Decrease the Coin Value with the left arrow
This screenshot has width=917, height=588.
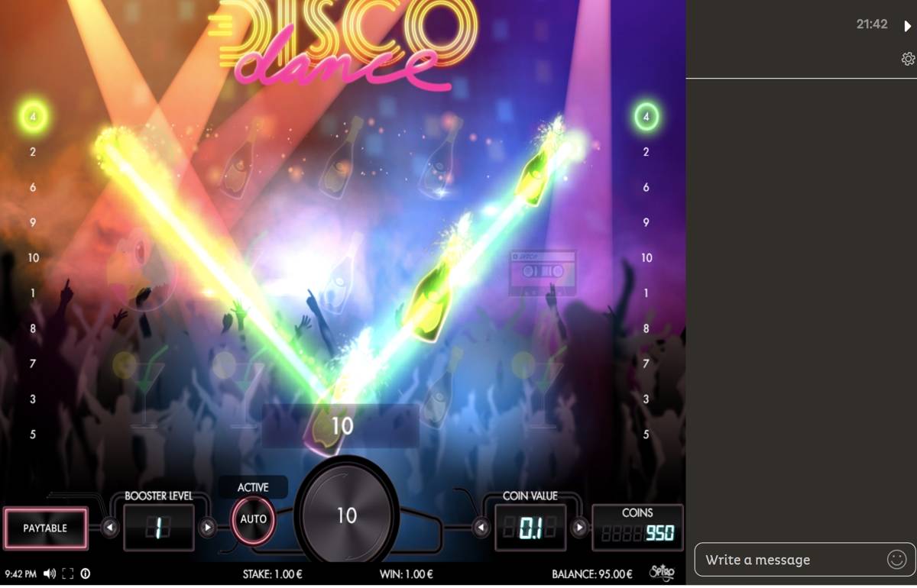coord(482,526)
